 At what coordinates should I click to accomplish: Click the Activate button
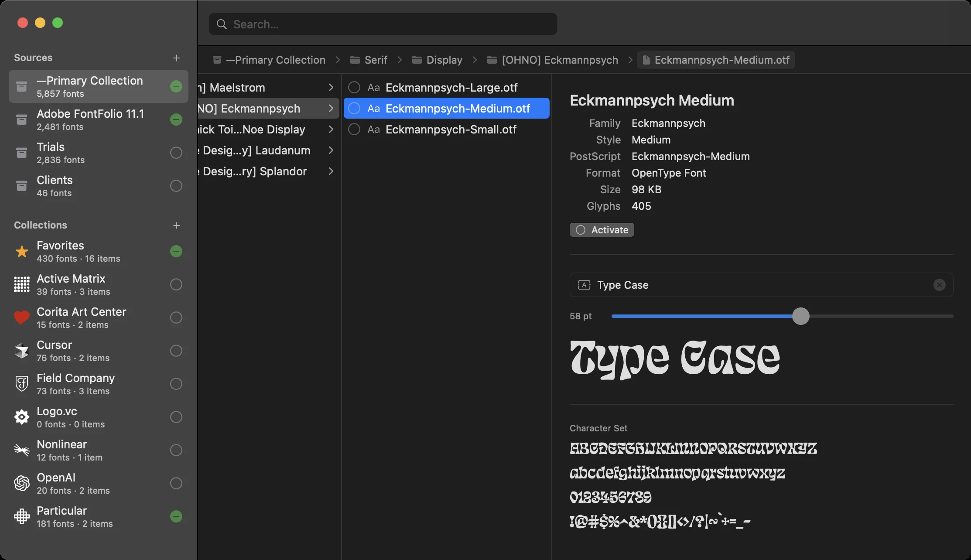(602, 230)
